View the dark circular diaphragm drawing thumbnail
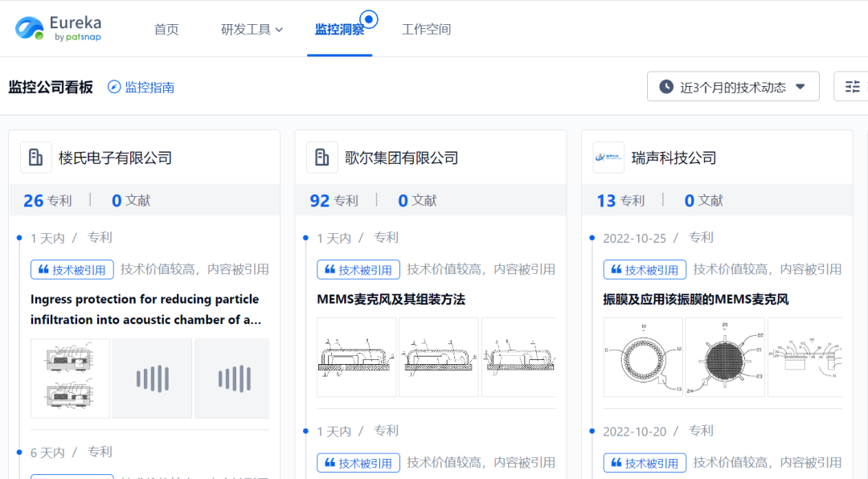Image resolution: width=868 pixels, height=479 pixels. point(724,357)
